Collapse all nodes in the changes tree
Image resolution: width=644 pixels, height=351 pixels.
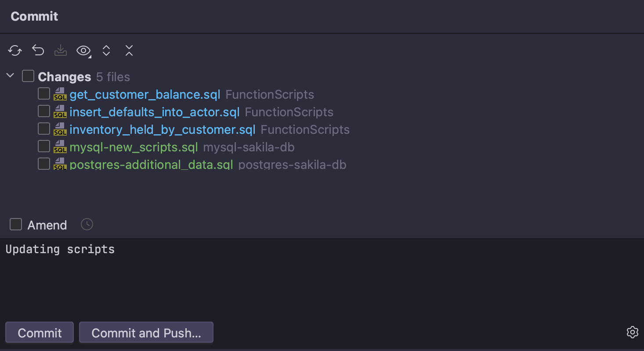click(x=129, y=50)
